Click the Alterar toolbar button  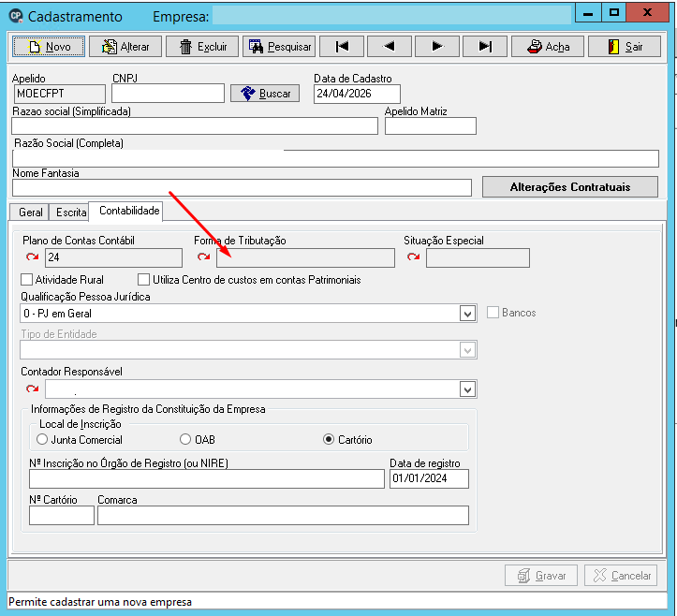click(x=125, y=46)
